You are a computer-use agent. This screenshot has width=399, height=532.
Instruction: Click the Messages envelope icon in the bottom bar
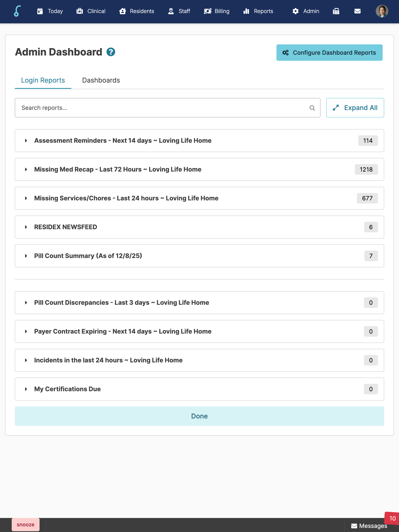[x=354, y=526]
